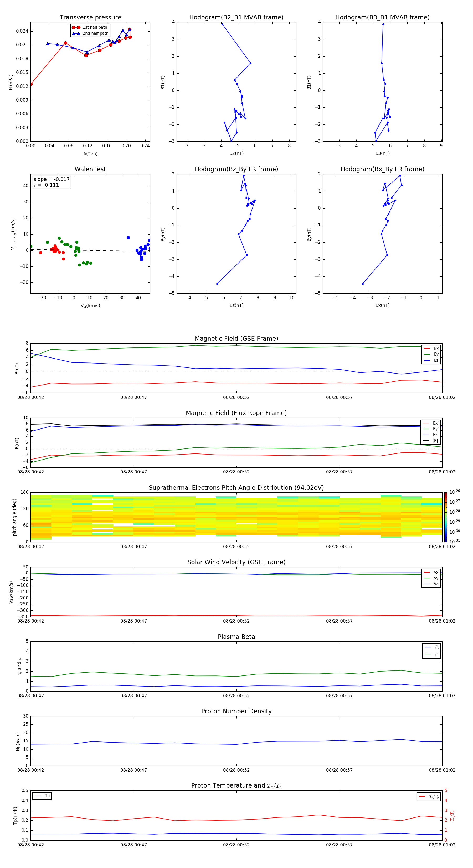Click "Bz'" in the Flux Rope legend

tap(431, 435)
